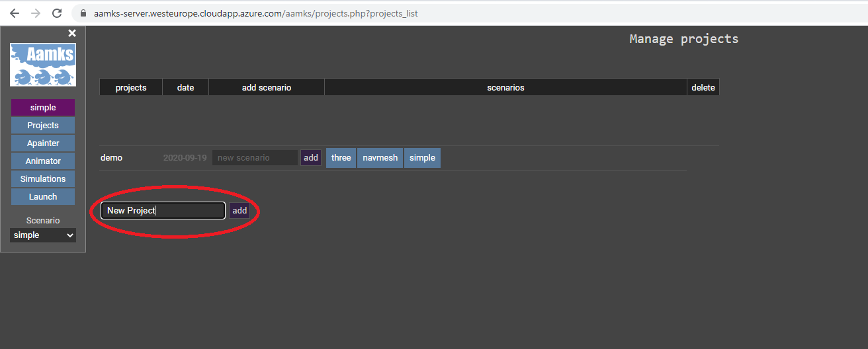Click the browser back arrow
868x349 pixels.
point(15,13)
